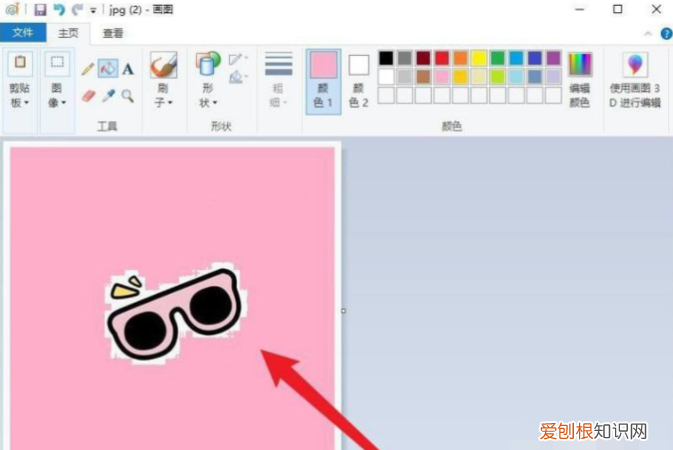
Task: Click the Shapes gallery icon
Action: point(208,64)
